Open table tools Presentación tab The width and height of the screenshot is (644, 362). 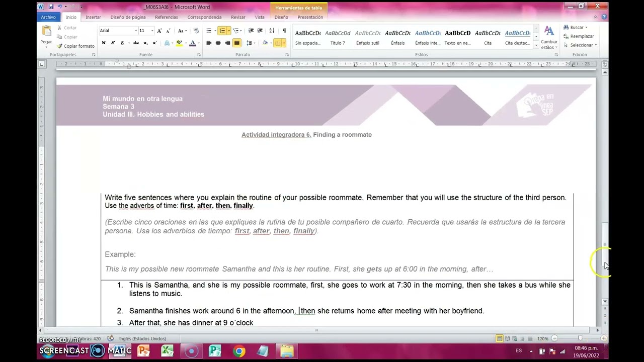310,17
